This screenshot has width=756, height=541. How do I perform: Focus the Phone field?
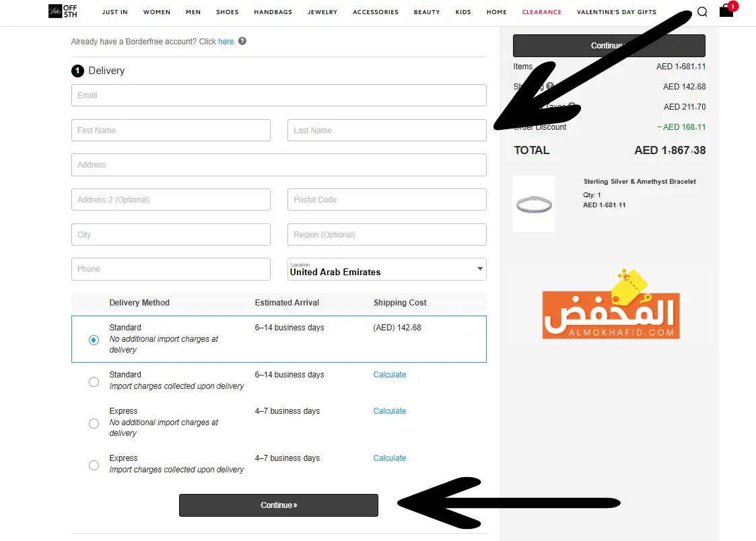(171, 269)
